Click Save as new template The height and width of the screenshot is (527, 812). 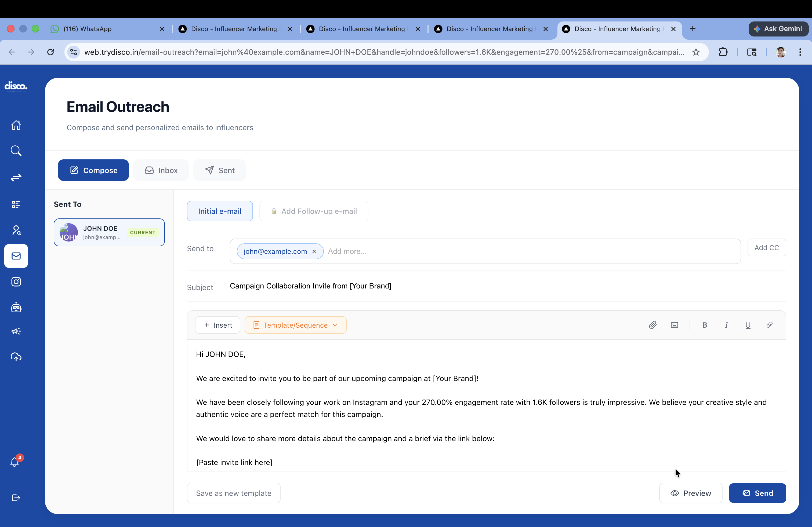point(233,493)
